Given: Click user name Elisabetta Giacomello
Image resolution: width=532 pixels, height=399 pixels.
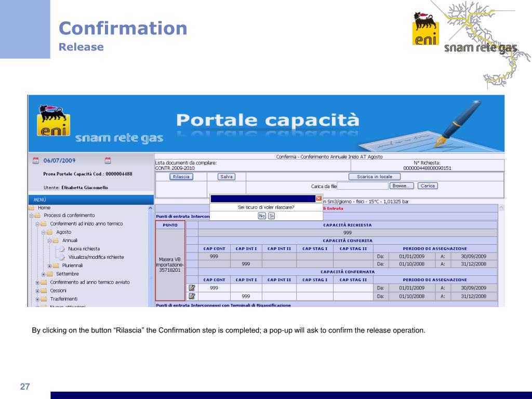Looking at the screenshot, I should [85, 188].
